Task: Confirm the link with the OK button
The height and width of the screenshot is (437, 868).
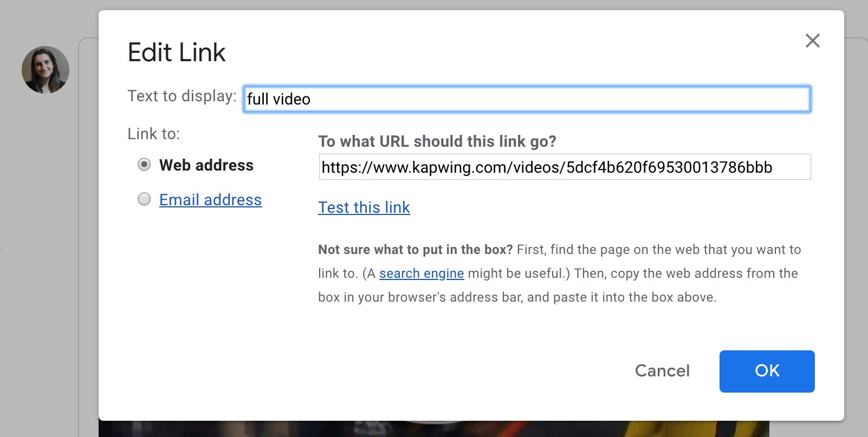Action: click(767, 371)
